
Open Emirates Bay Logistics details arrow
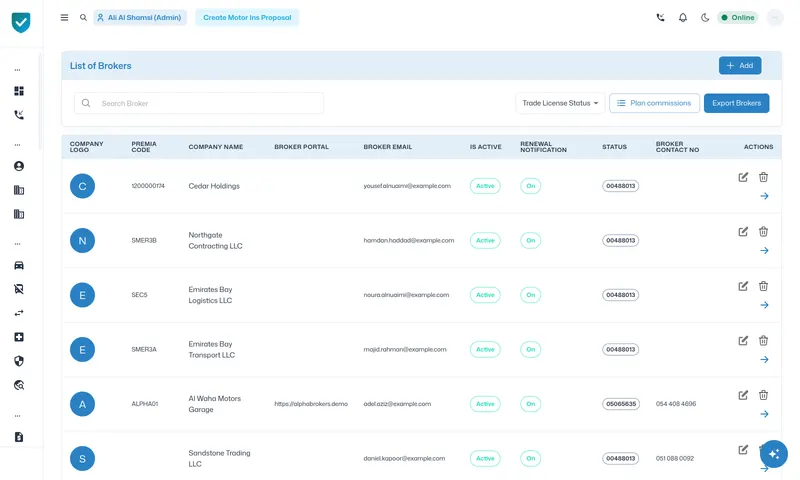coord(764,305)
